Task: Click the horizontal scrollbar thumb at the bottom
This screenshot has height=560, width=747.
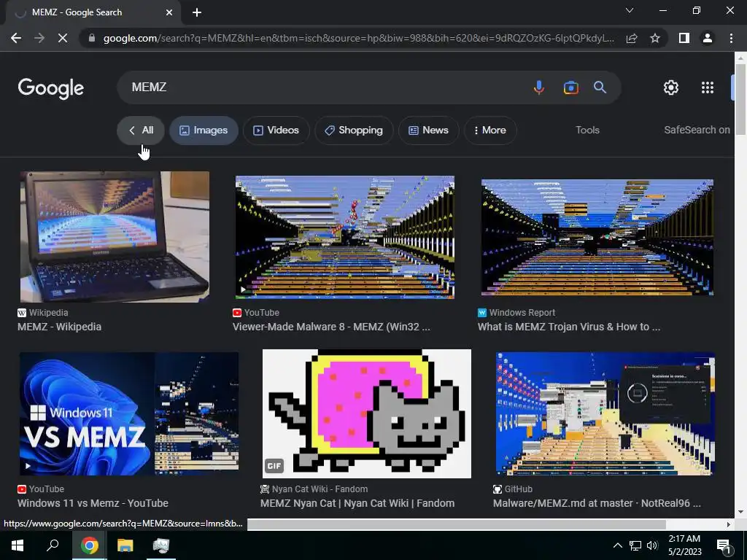Action: point(457,524)
